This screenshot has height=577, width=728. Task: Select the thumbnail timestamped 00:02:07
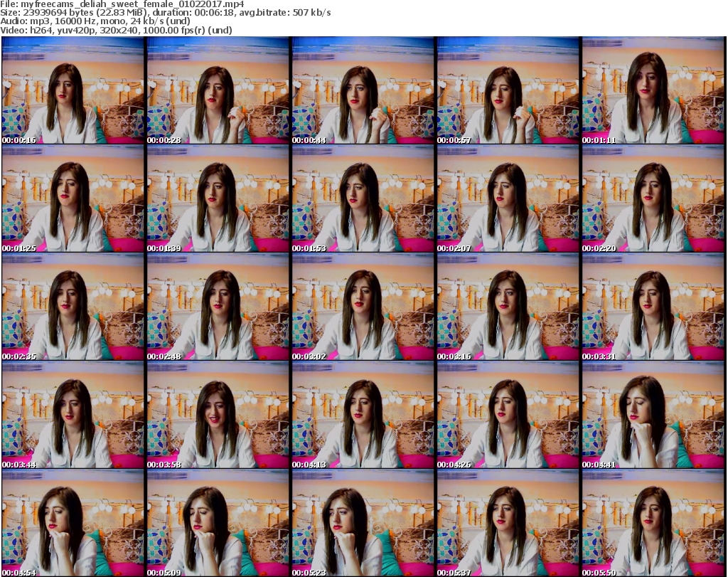tap(508, 198)
